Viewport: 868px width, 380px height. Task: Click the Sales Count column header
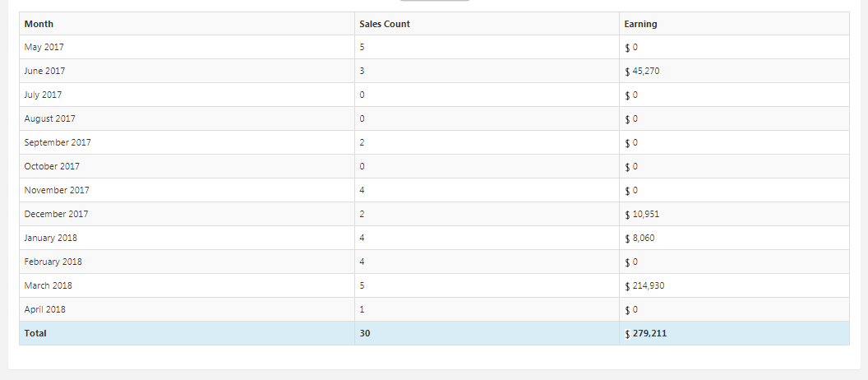pos(385,24)
